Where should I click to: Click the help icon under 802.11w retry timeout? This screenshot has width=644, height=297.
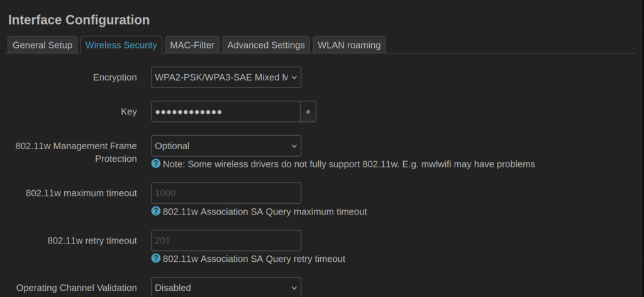click(156, 259)
